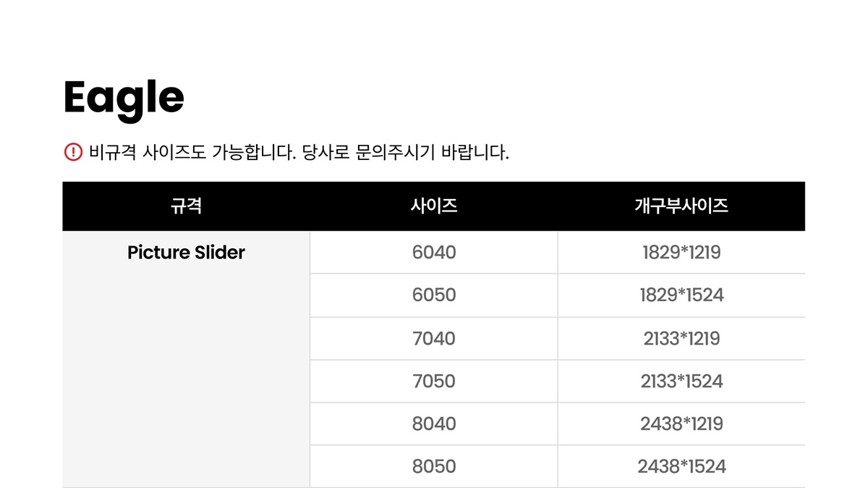Click the 2133*1219 opening size cell

pos(681,338)
